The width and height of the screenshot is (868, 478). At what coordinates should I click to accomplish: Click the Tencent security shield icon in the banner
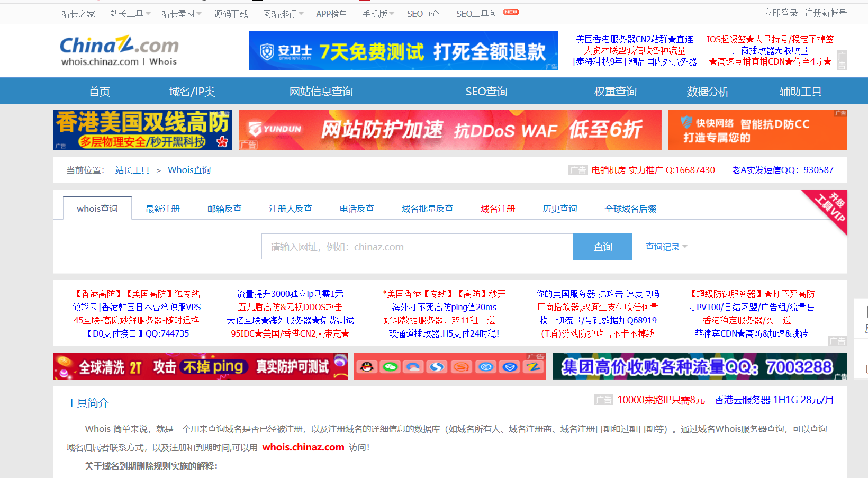click(509, 366)
